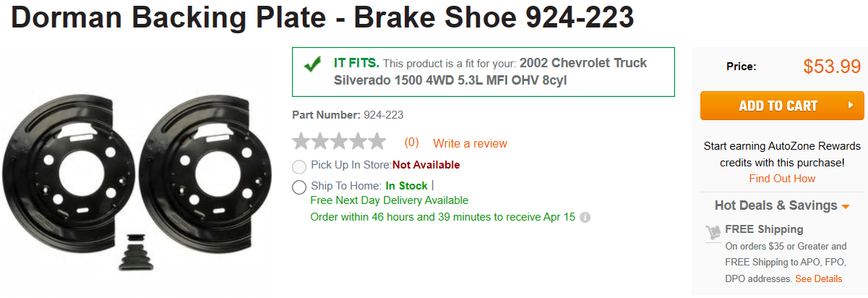
Task: Choose the Ship To Home radio option
Action: 299,187
